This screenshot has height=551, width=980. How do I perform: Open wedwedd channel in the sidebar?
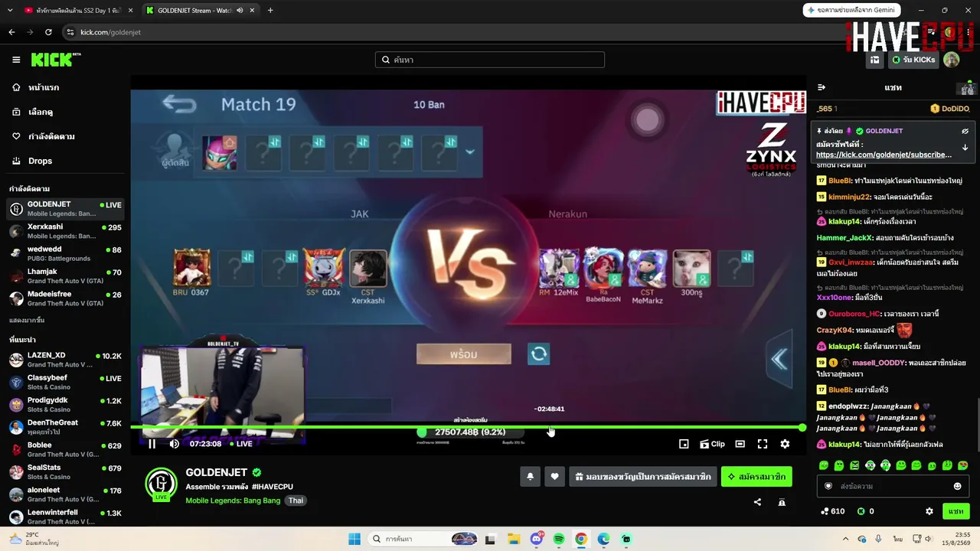pos(65,253)
